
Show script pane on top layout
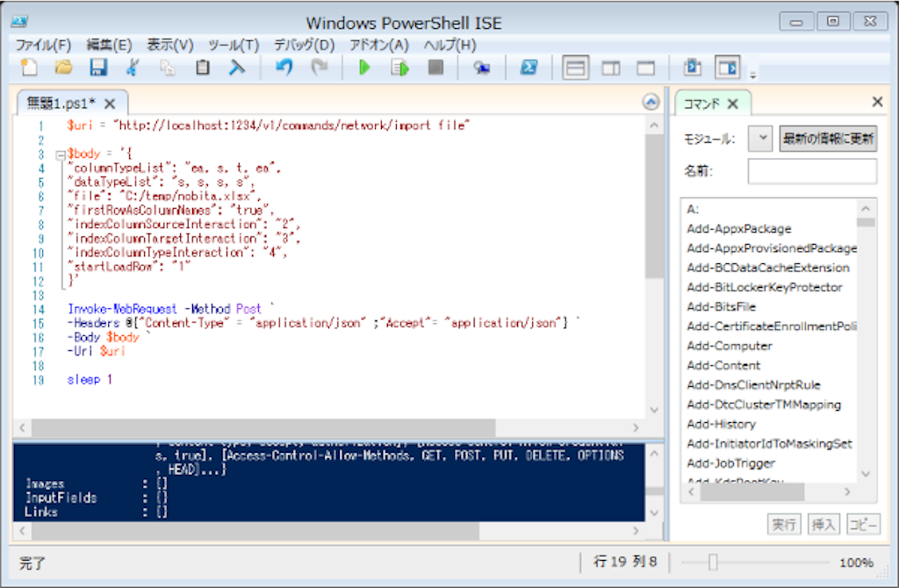pos(575,68)
